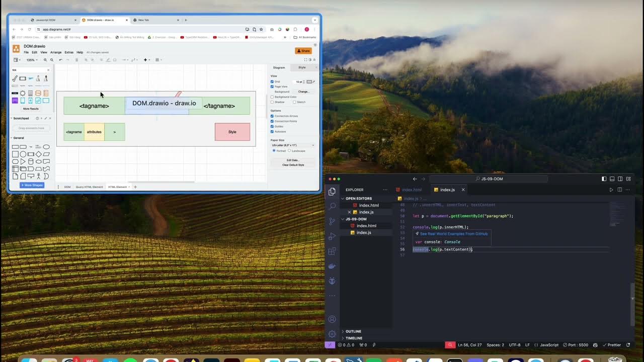Screen dimensions: 644x362
Task: Click grid color swatch in Diagram panel
Action: coord(309,81)
